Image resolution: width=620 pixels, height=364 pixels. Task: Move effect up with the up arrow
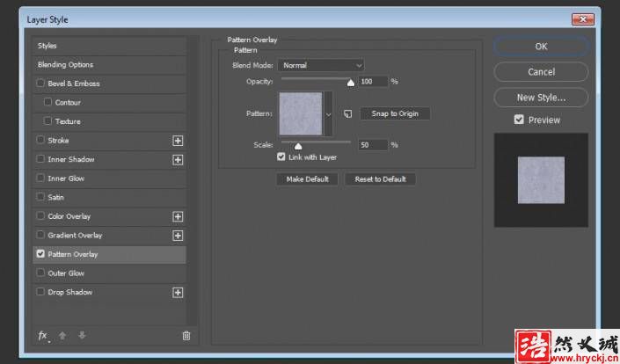click(62, 336)
